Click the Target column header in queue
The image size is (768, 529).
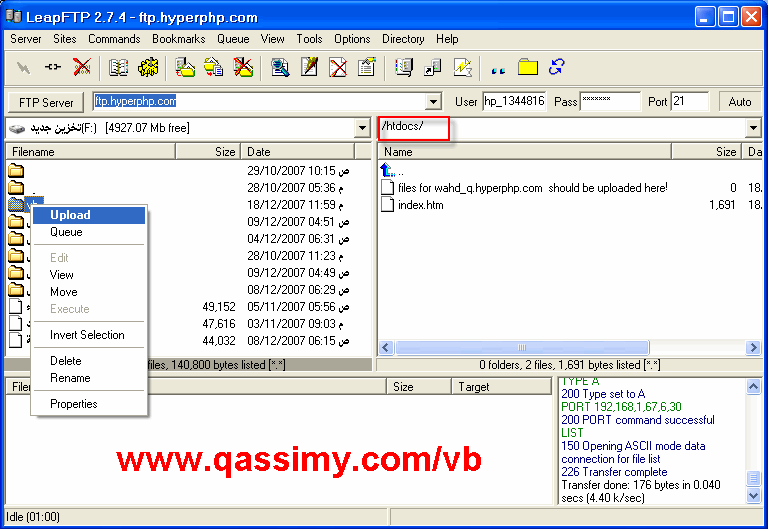point(502,387)
